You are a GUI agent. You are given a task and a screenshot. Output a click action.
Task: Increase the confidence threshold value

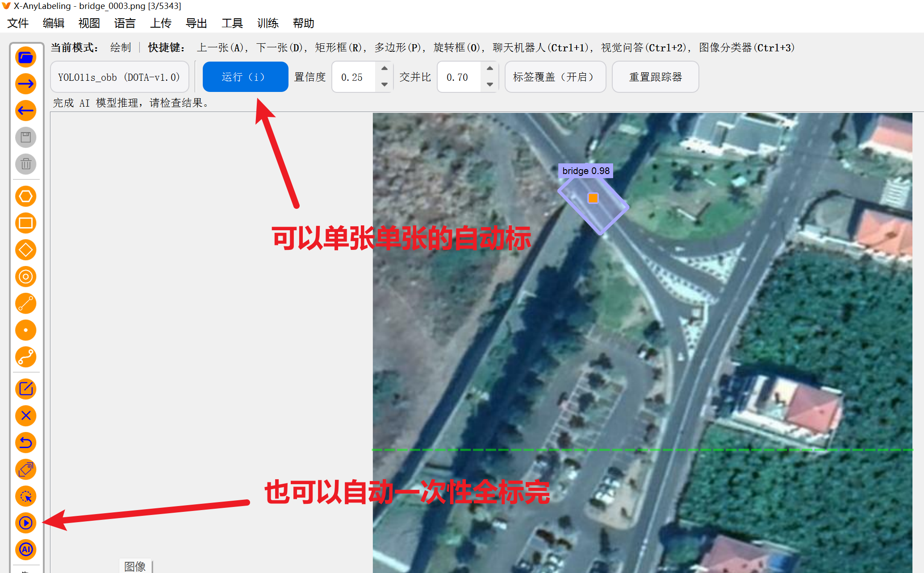point(385,69)
